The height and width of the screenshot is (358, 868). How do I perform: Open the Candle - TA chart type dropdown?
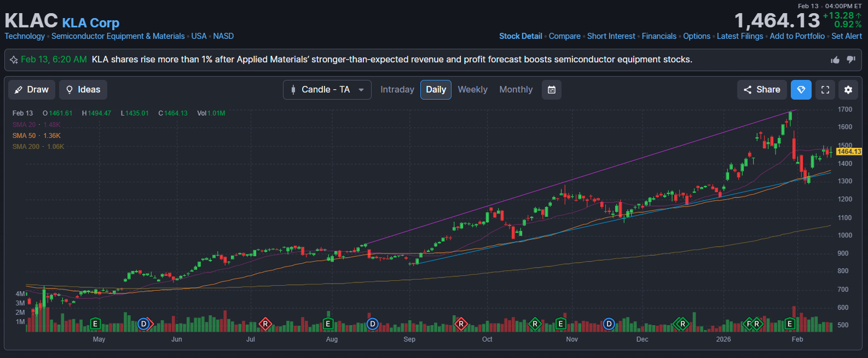pos(327,90)
